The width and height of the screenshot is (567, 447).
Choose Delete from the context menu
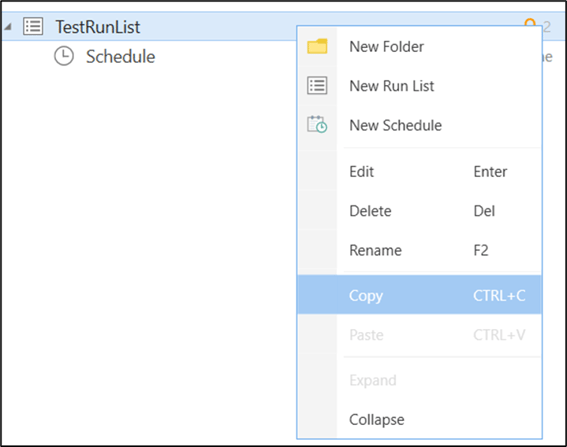pos(419,211)
